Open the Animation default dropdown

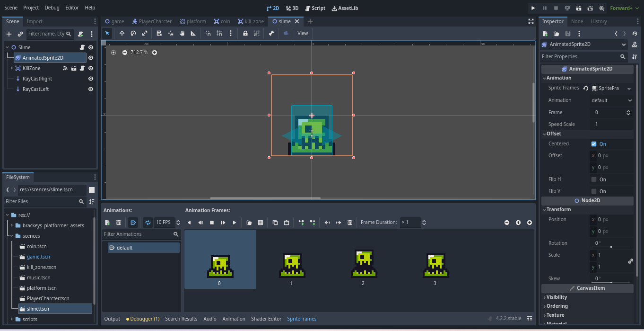click(x=611, y=100)
